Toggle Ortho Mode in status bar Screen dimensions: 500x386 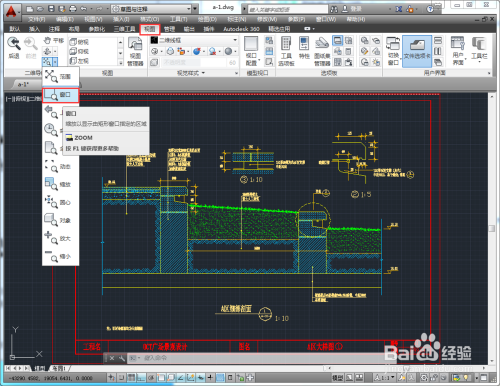click(141, 378)
